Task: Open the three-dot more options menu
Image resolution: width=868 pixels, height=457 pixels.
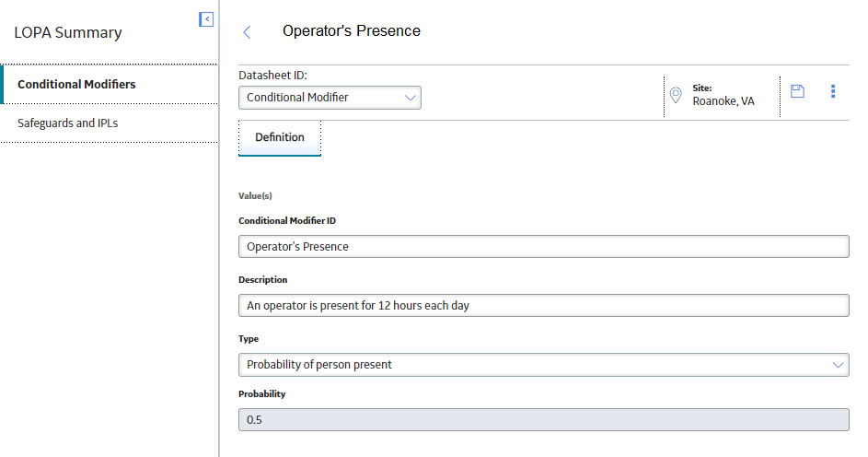Action: click(x=833, y=91)
